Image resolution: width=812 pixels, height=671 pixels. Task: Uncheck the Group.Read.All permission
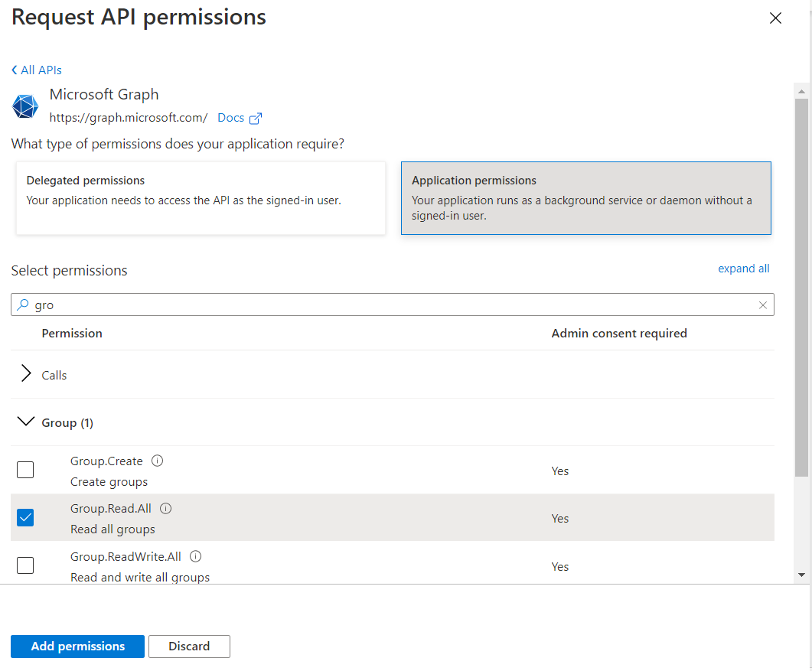(25, 518)
